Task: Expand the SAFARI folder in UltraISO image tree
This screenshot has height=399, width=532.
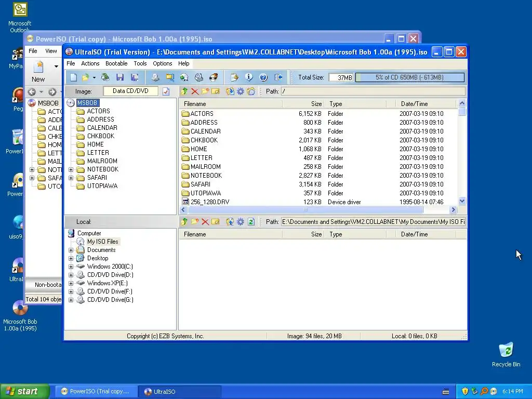Action: pos(71,178)
